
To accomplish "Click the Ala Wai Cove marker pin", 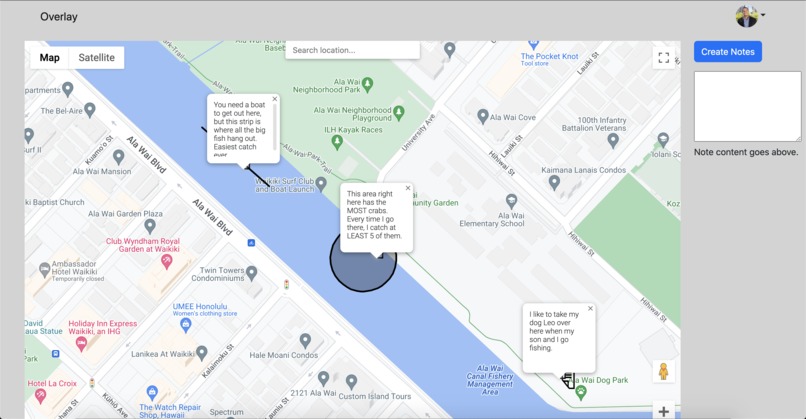I will pyautogui.click(x=482, y=116).
